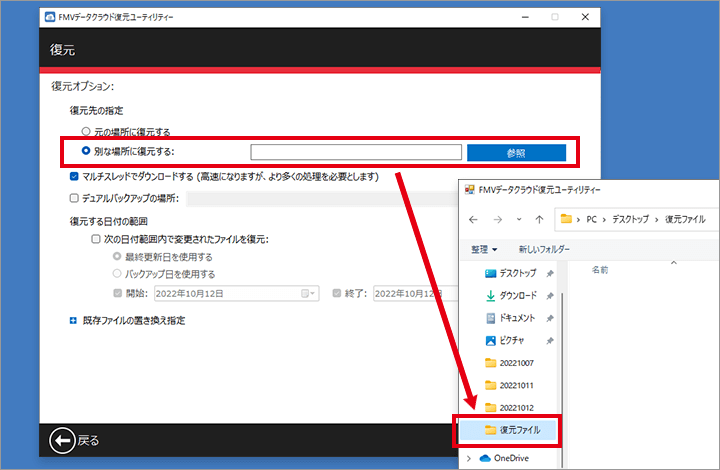Open the デスクトップ quick access folder
The image size is (720, 470).
click(517, 273)
